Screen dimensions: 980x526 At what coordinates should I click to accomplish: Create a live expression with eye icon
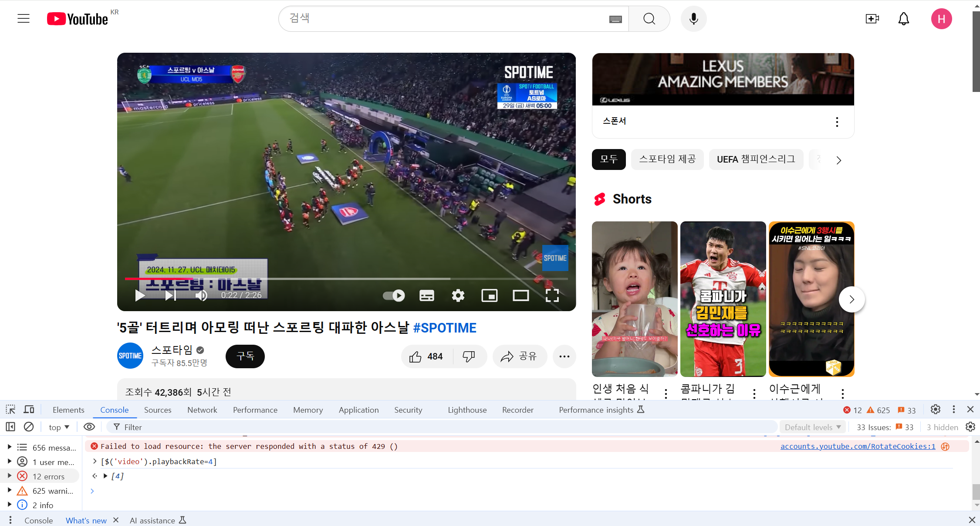[x=89, y=427]
